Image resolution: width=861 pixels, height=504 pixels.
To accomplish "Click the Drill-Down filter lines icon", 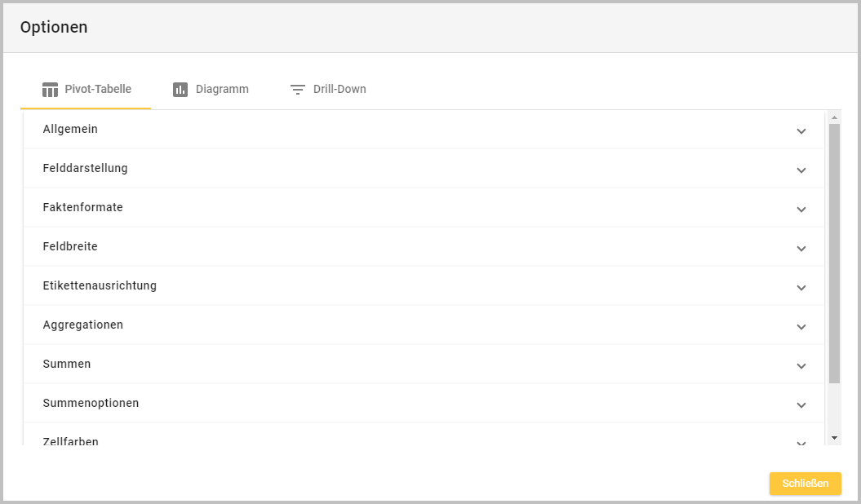I will point(298,90).
